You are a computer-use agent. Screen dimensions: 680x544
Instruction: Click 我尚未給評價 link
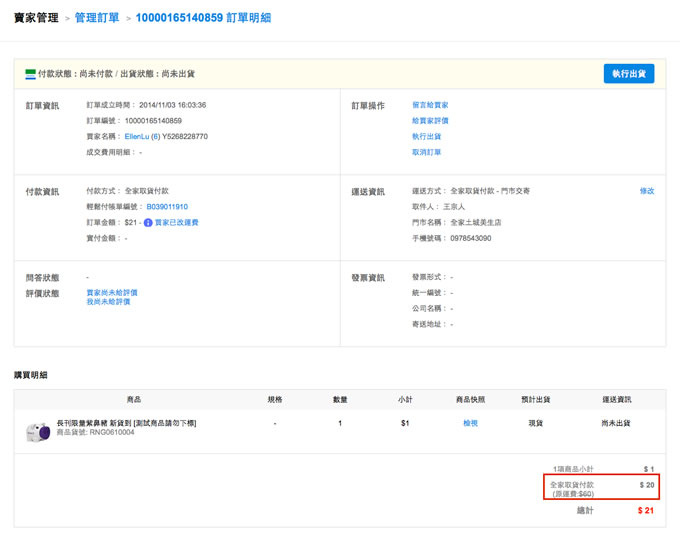pos(108,301)
